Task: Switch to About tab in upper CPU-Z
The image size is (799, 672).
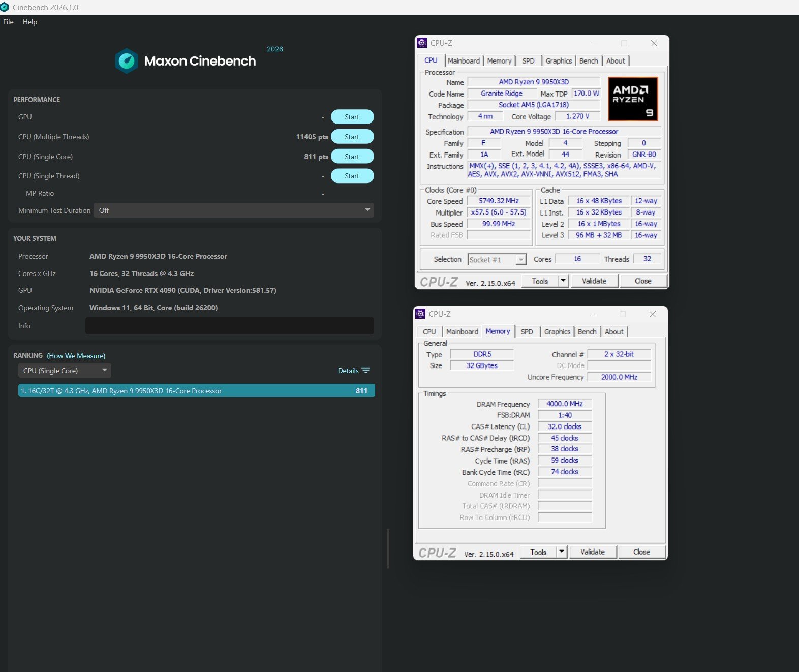Action: click(x=616, y=60)
